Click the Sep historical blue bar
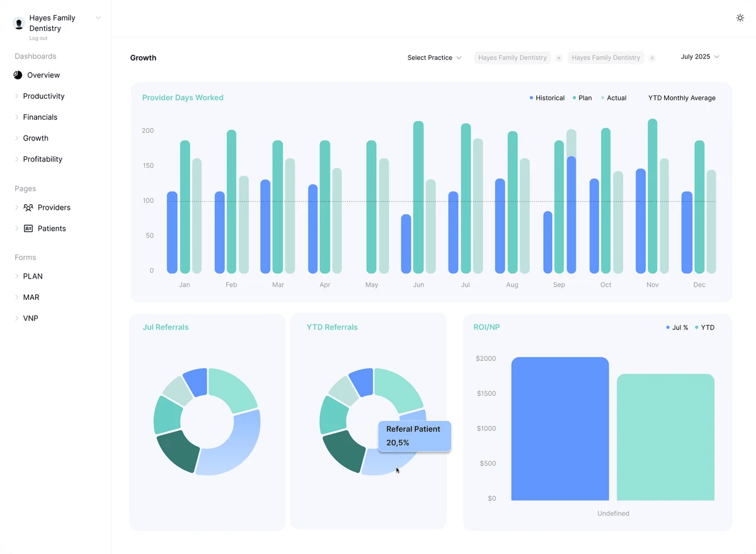This screenshot has height=554, width=756. coord(547,242)
